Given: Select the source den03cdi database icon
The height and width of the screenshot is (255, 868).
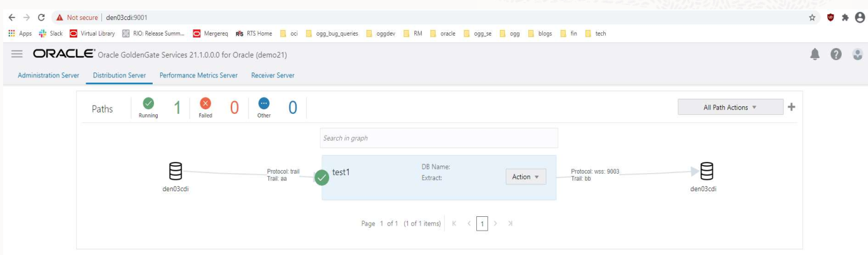Looking at the screenshot, I should click(x=175, y=171).
